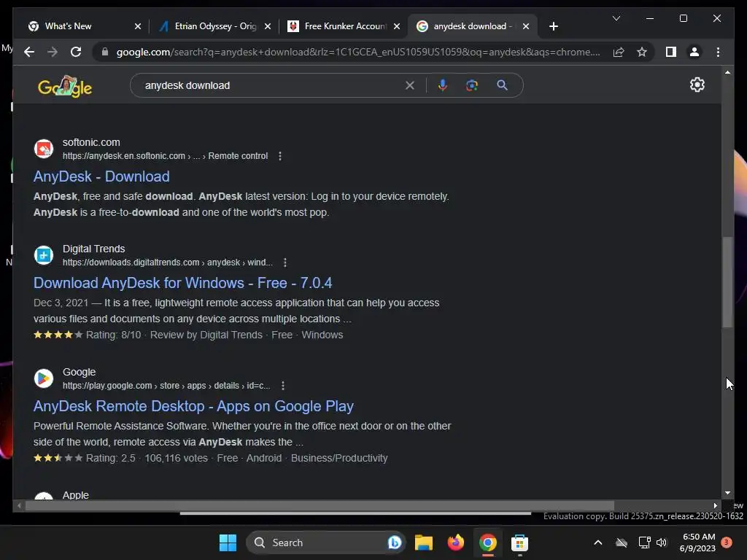Open the Chrome side panel
This screenshot has height=560, width=747.
(x=671, y=52)
